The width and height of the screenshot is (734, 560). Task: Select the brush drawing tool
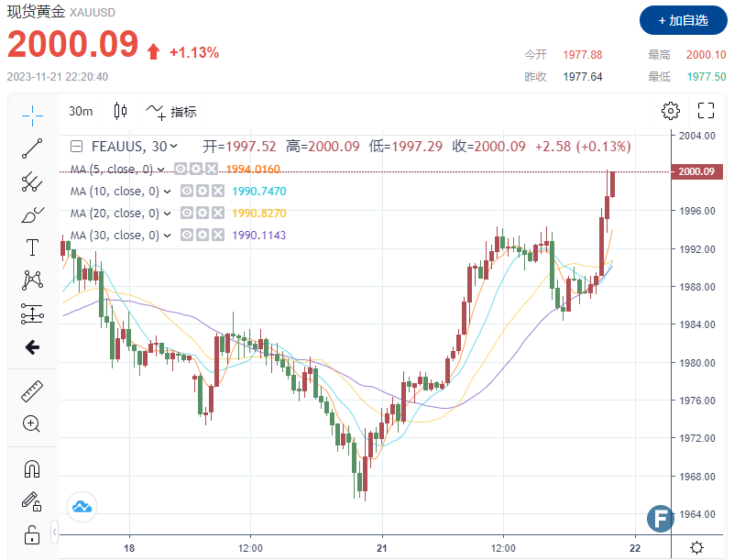tap(32, 214)
